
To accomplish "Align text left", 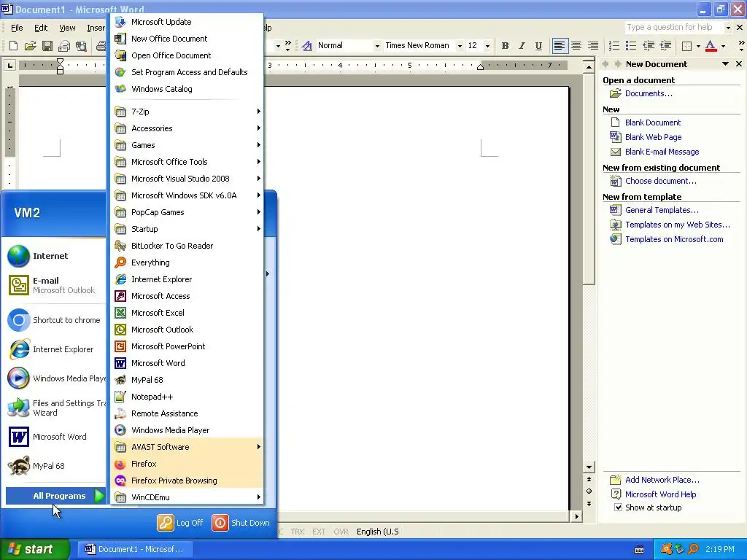I will [560, 46].
